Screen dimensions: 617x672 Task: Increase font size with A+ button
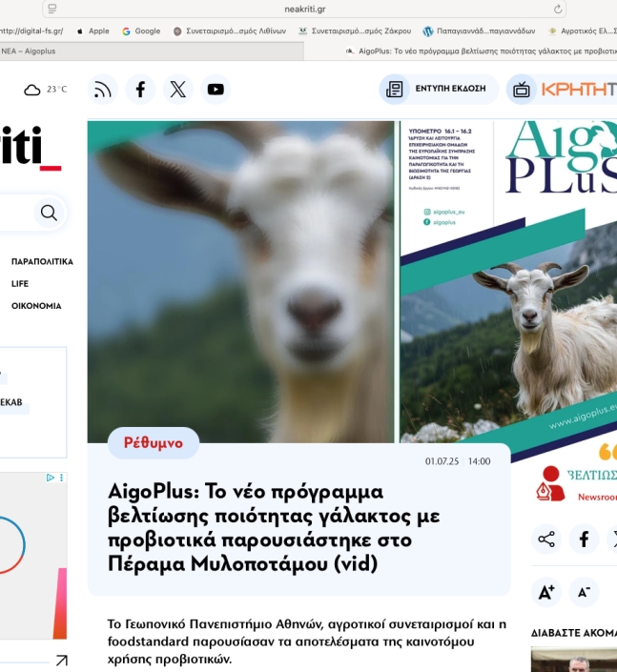coord(546,592)
